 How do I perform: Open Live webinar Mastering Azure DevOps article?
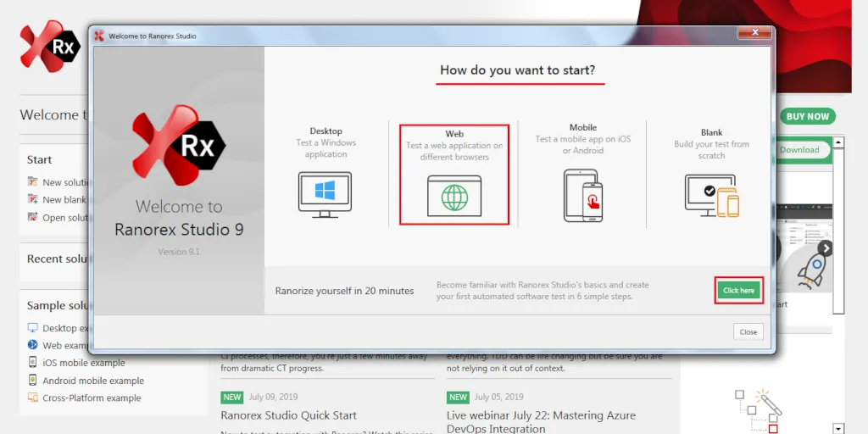coord(541,422)
